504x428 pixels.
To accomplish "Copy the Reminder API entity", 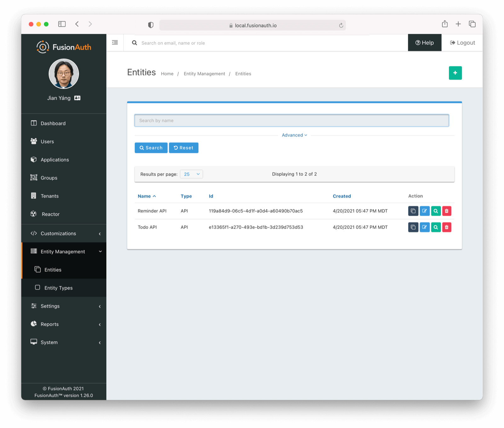I will coord(413,211).
